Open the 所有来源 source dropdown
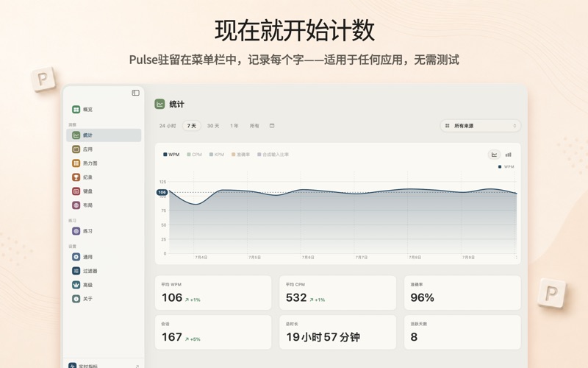This screenshot has height=368, width=588. (x=481, y=126)
